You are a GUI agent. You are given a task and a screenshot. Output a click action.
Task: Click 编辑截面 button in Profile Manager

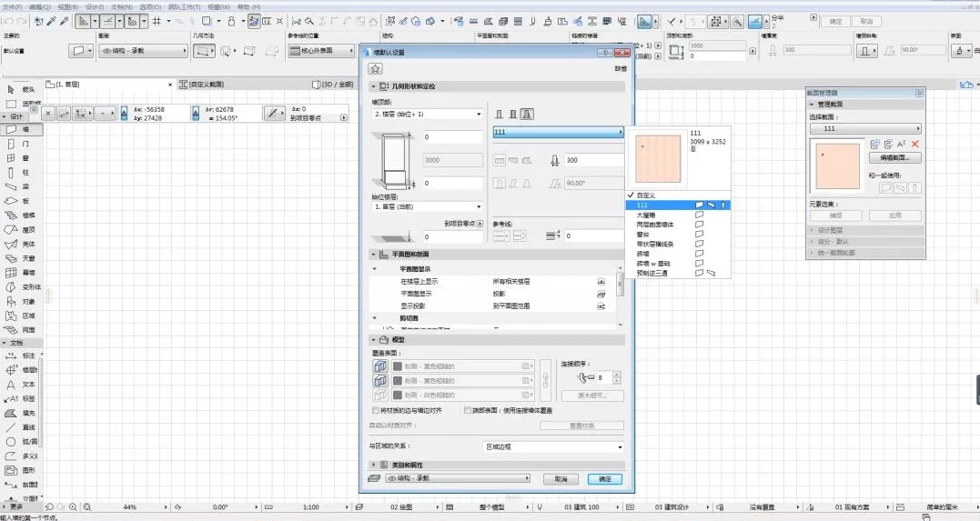click(x=895, y=157)
